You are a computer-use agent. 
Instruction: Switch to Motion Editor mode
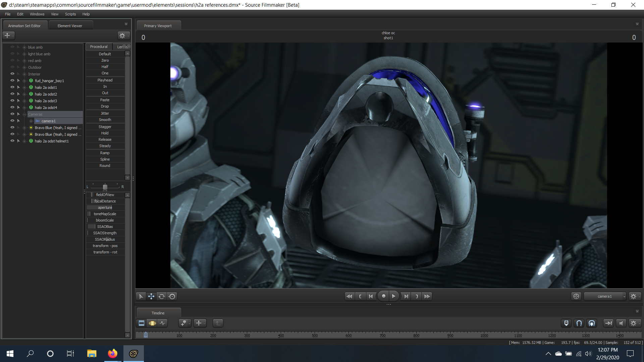(x=152, y=323)
